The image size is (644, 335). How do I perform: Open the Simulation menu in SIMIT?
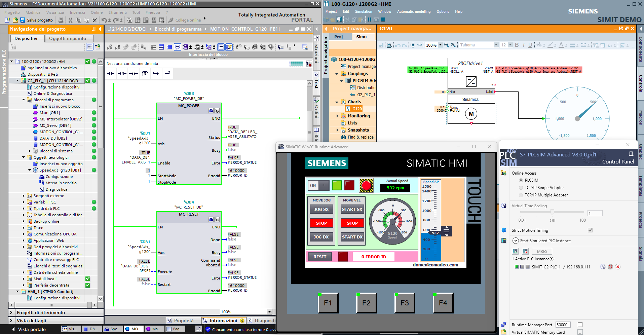(364, 11)
